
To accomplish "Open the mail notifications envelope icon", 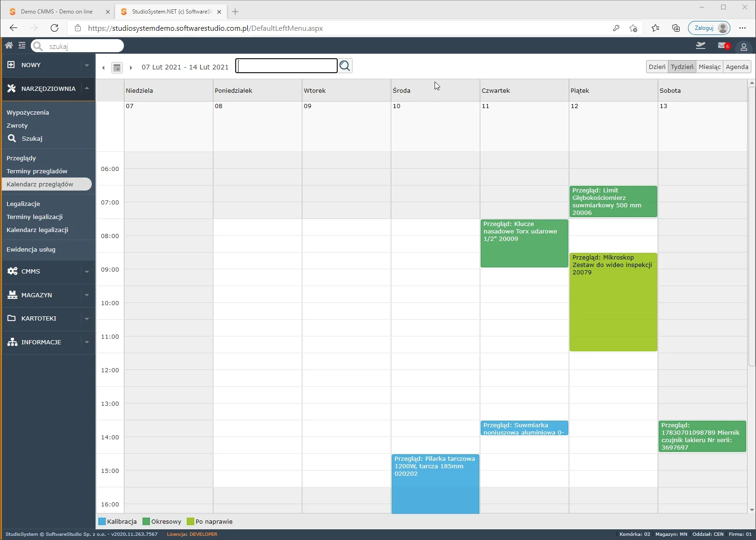I will (x=722, y=46).
